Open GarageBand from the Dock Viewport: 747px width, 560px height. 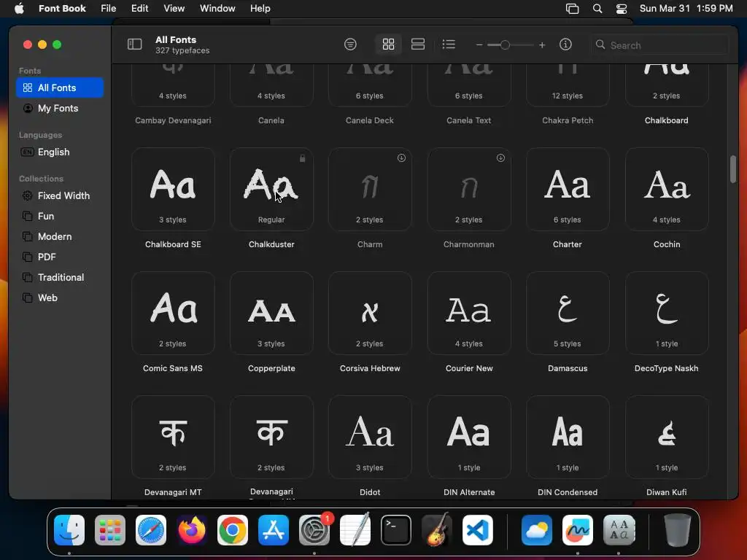[437, 529]
